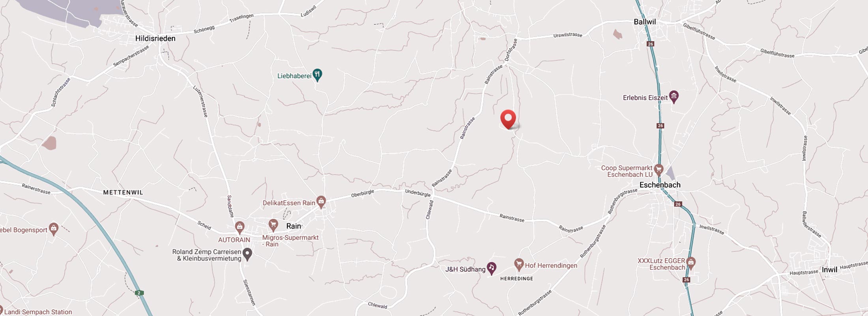Click the Bogensport shop pin
This screenshot has width=868, height=316.
54,229
